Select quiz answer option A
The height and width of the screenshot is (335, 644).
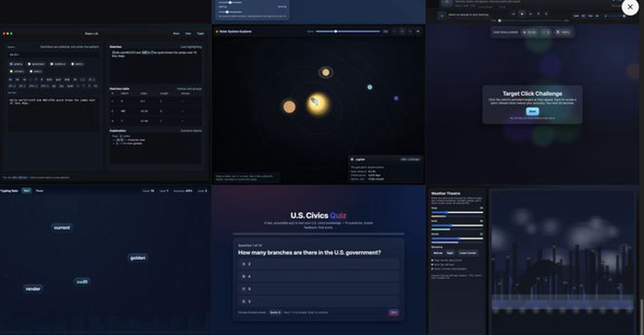(x=319, y=264)
